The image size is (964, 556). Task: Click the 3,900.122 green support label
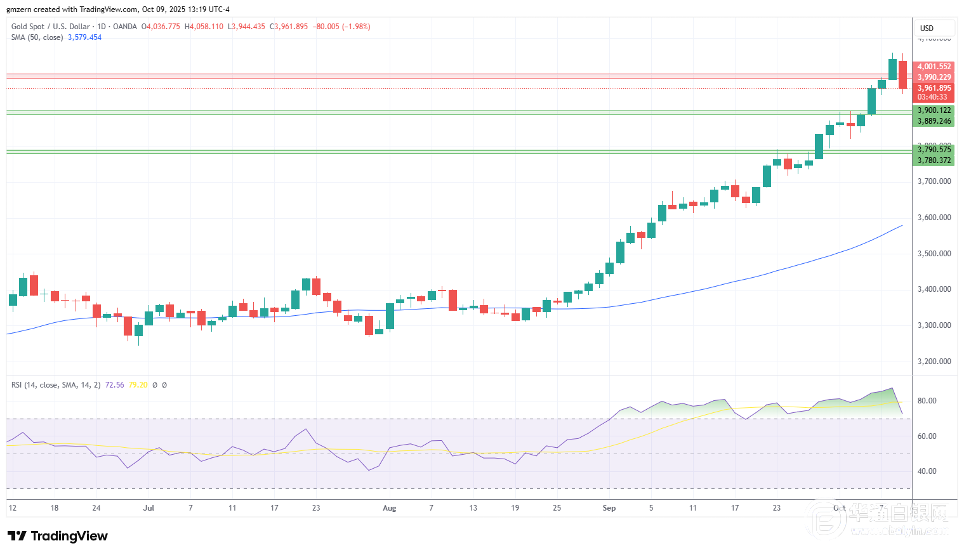tap(935, 109)
